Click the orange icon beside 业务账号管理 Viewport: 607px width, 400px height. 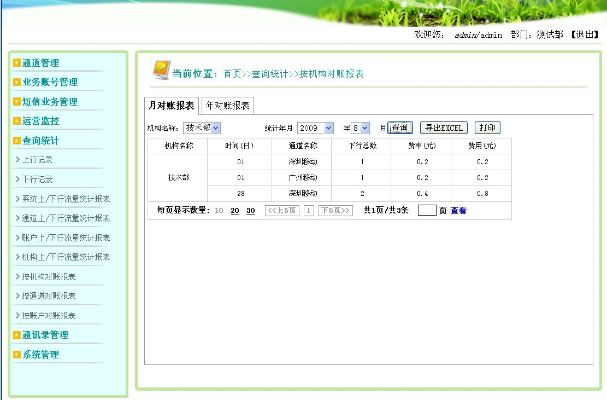[x=17, y=82]
